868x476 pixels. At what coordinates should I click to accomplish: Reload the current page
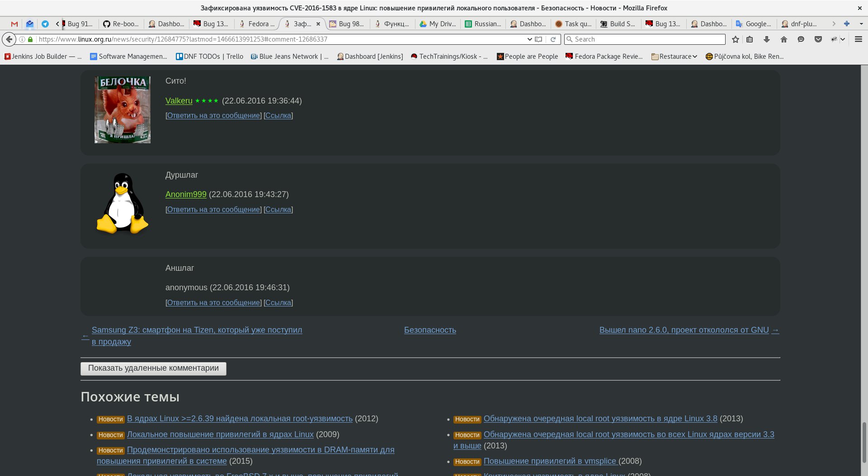coord(553,39)
